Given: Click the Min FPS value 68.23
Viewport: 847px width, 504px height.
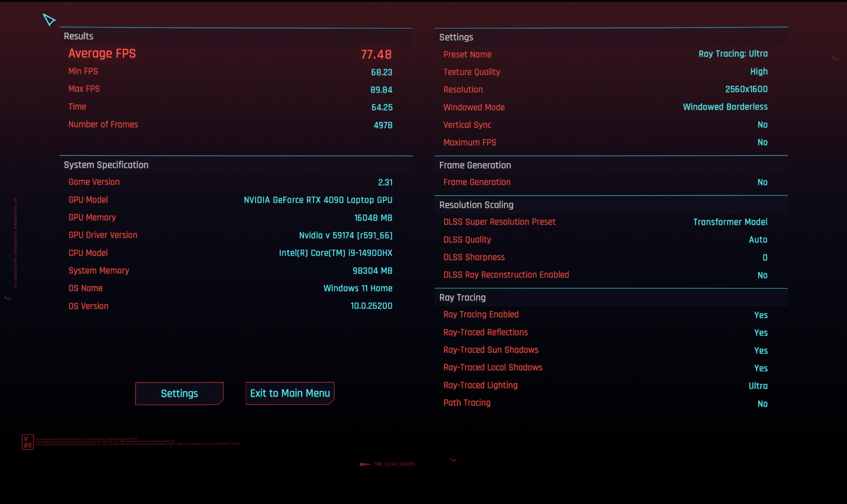Looking at the screenshot, I should click(382, 72).
